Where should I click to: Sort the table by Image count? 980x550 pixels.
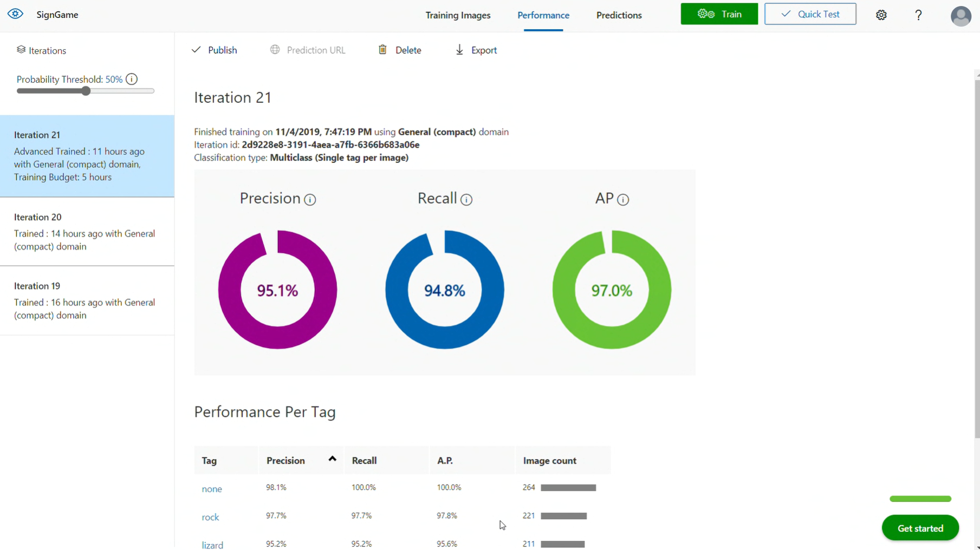(x=549, y=461)
